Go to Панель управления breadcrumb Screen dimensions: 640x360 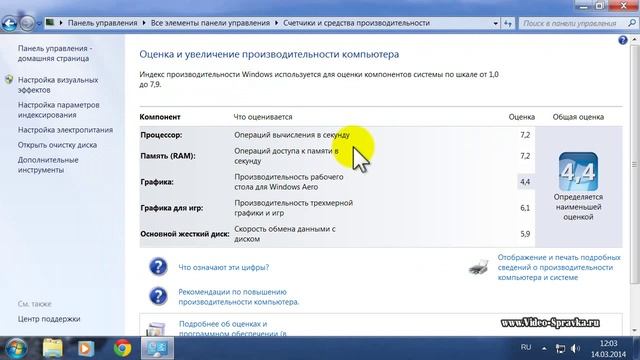(x=102, y=23)
